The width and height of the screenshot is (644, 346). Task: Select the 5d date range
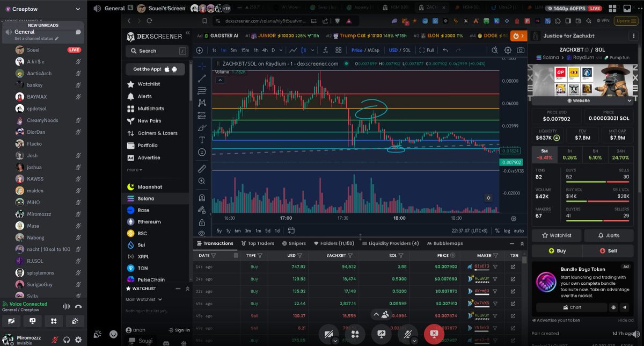click(267, 230)
